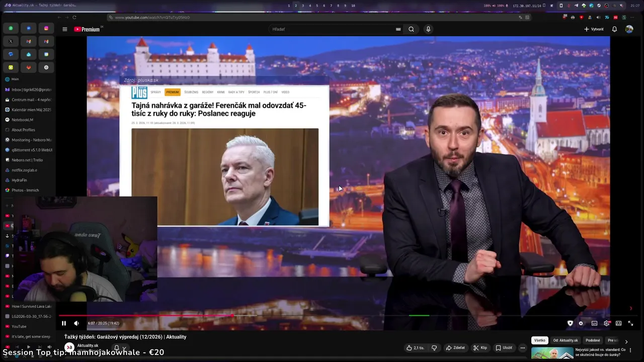Open the three-dots more actions menu
This screenshot has width=644, height=362.
pyautogui.click(x=523, y=347)
